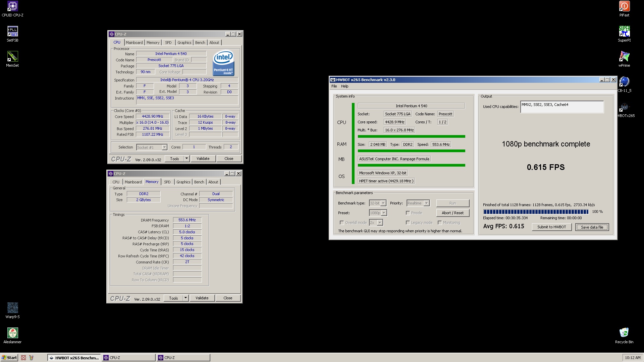Click the HWBOT x265 Benchmark title bar icon
Screen dimensions: 644x362
(333, 80)
